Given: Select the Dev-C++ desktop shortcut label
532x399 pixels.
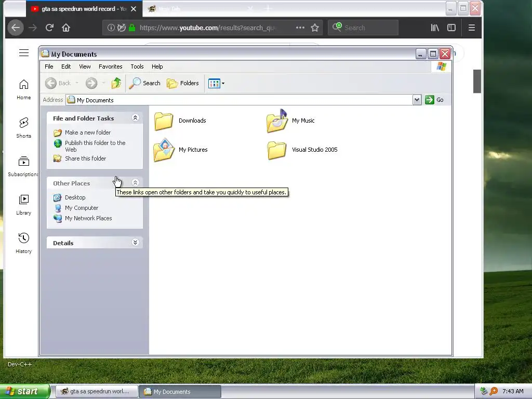Looking at the screenshot, I should 20,364.
